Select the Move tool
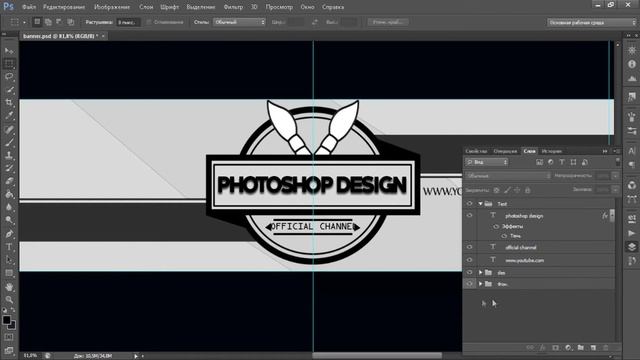 pos(9,51)
